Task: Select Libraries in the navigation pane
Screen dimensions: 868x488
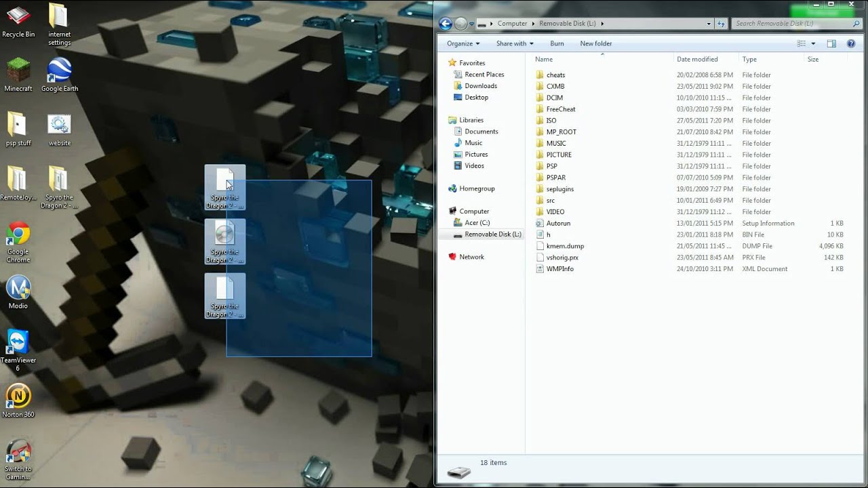Action: tap(471, 120)
